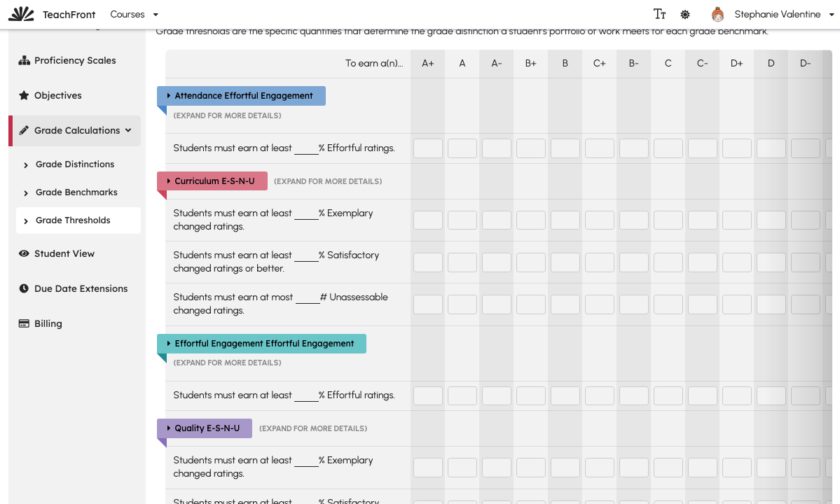The width and height of the screenshot is (840, 504).
Task: Click the Grade Calculations pencil icon
Action: coord(24,130)
